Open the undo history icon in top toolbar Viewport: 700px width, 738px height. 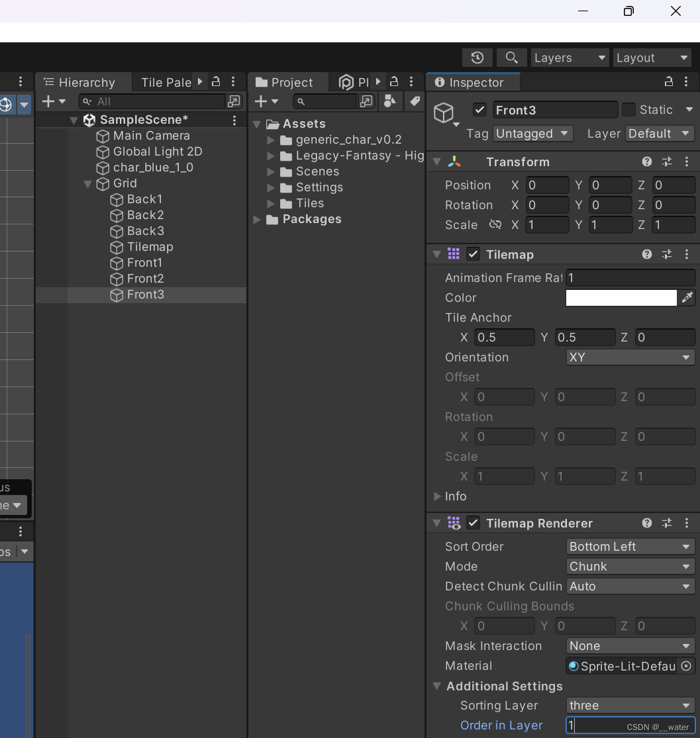[477, 58]
